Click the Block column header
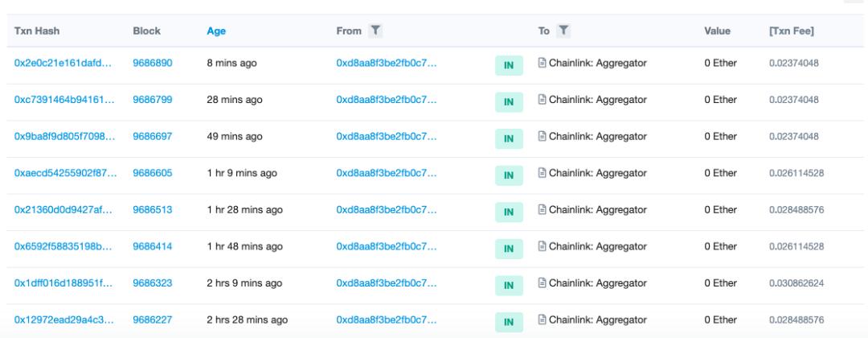Image resolution: width=868 pixels, height=338 pixels. tap(147, 31)
